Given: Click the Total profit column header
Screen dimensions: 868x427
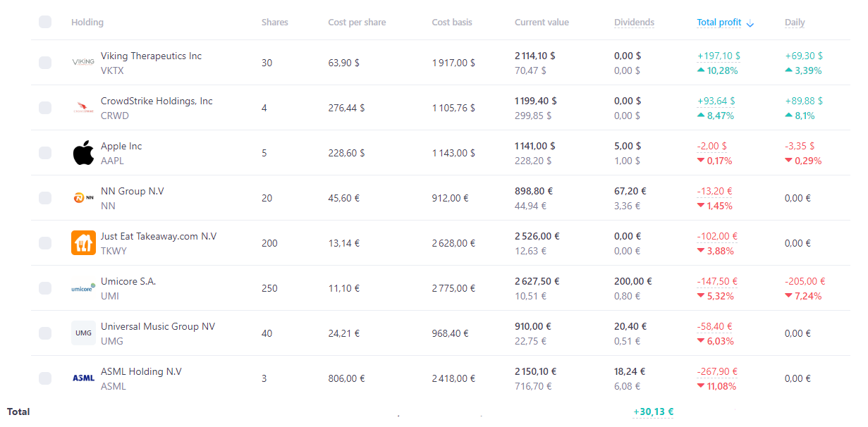Looking at the screenshot, I should (x=719, y=23).
